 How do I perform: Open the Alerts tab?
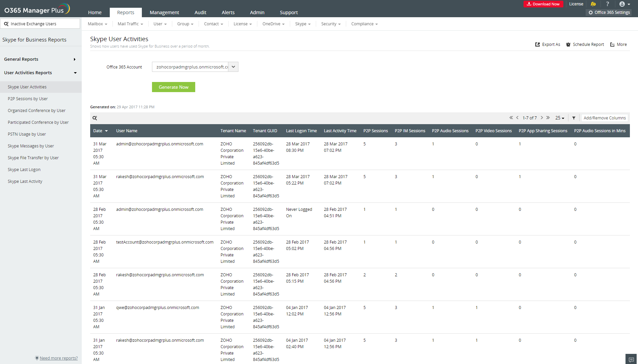[228, 12]
